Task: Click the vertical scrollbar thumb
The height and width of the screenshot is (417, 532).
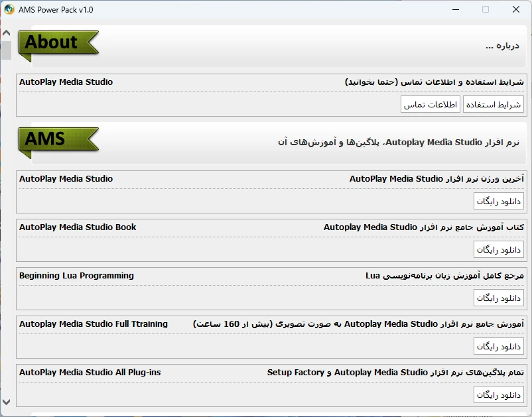Action: tap(6, 50)
